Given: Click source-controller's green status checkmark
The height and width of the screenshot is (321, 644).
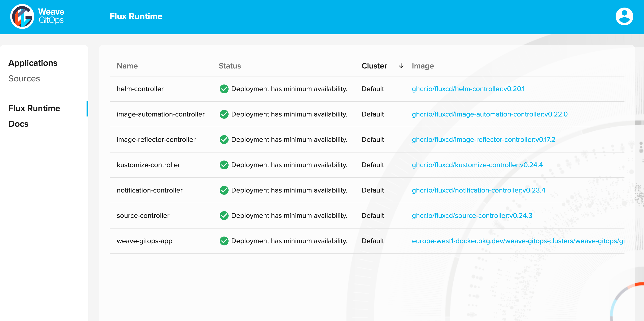Looking at the screenshot, I should pyautogui.click(x=224, y=215).
